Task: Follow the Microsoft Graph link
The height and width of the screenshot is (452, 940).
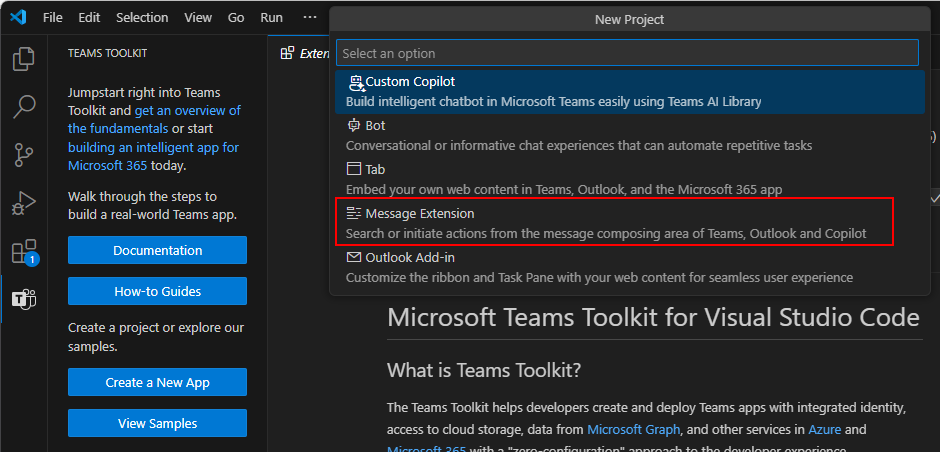Action: coord(633,429)
